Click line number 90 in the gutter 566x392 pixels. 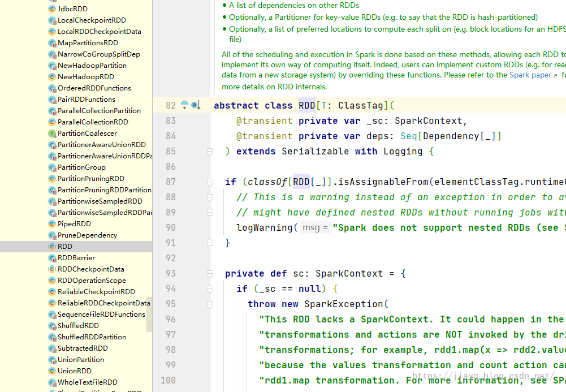point(171,228)
